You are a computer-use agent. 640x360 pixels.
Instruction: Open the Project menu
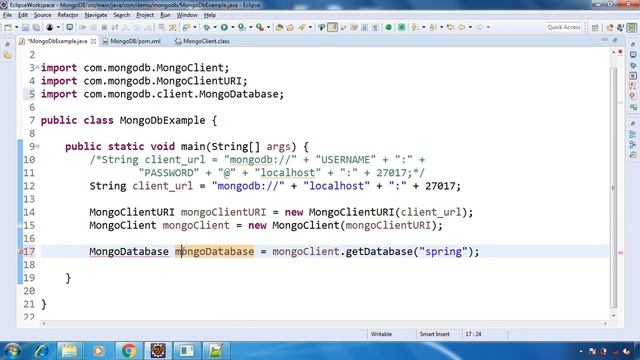(145, 15)
